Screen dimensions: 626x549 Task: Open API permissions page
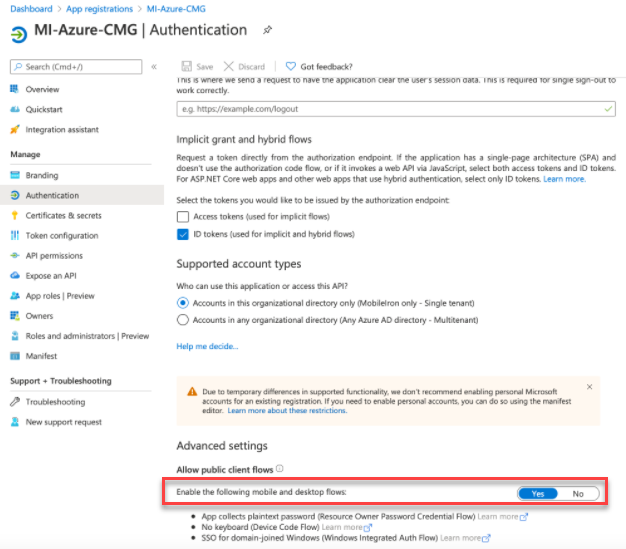[54, 256]
